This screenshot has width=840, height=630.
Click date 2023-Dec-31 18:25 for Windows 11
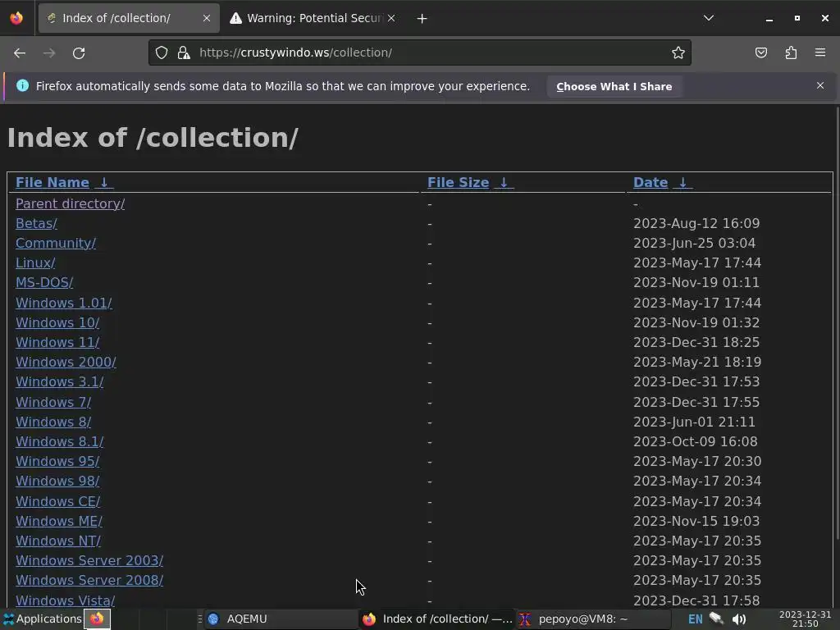(x=696, y=342)
